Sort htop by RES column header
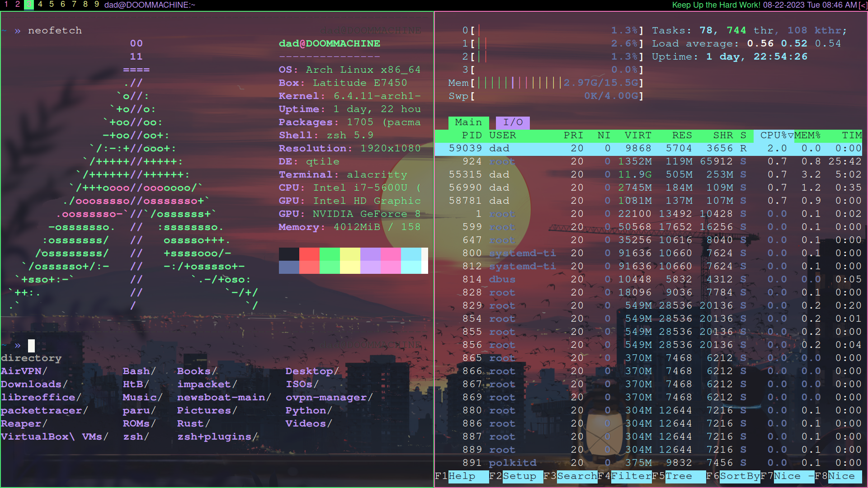Viewport: 868px width, 488px height. [x=682, y=136]
